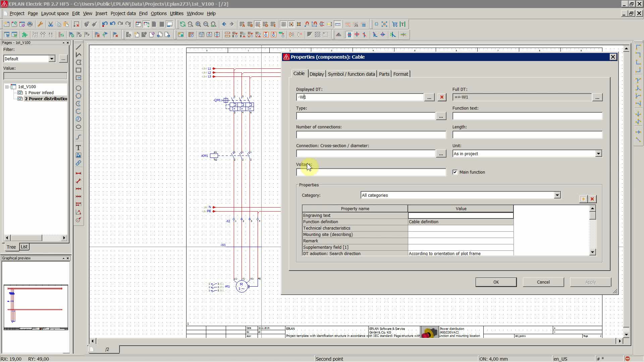
Task: Click the new property star icon
Action: [583, 199]
